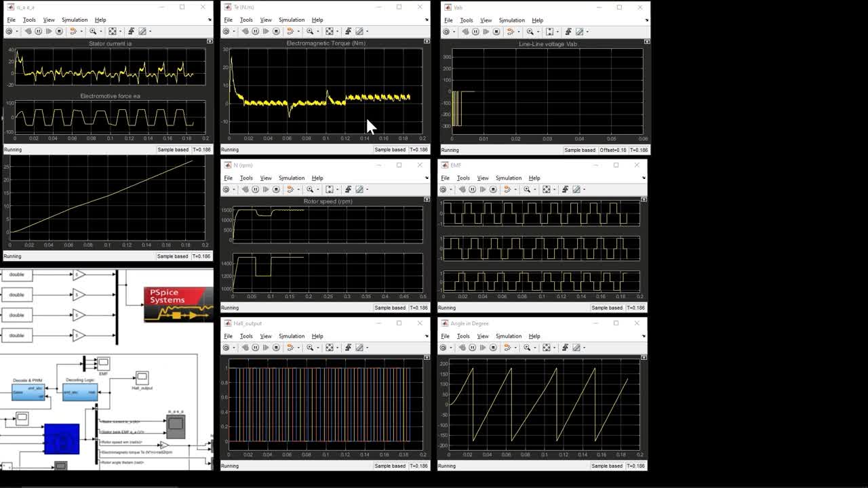The image size is (868, 488).
Task: Expand measurements dropdown in Vab scope
Action: (587, 31)
